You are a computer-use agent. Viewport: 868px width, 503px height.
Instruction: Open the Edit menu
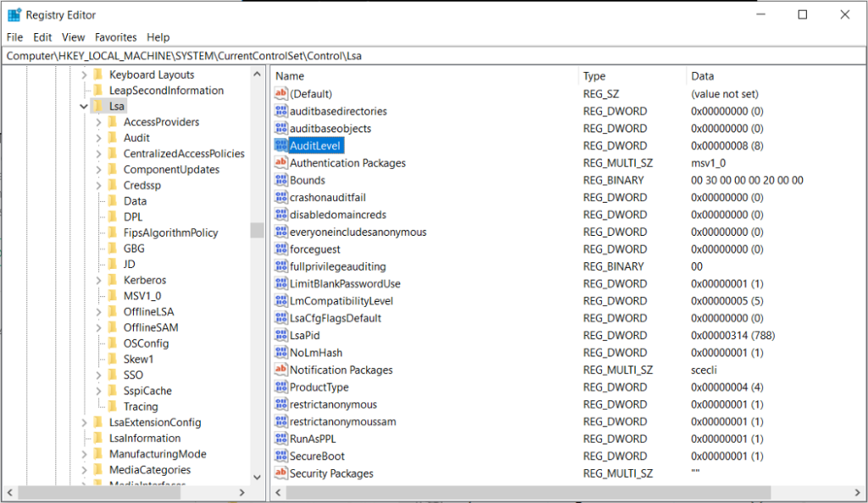(x=42, y=37)
